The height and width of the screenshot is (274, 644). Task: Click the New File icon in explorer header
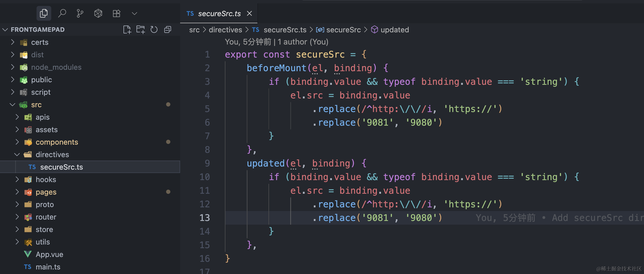[127, 29]
